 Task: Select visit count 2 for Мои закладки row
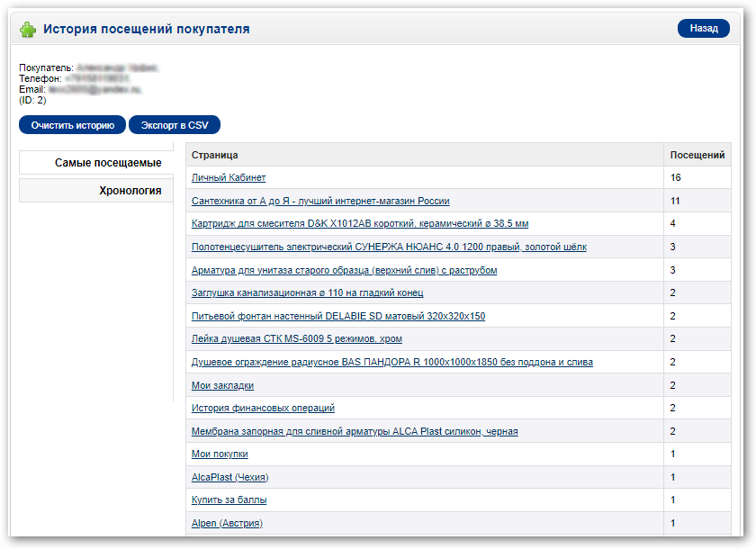(x=672, y=385)
